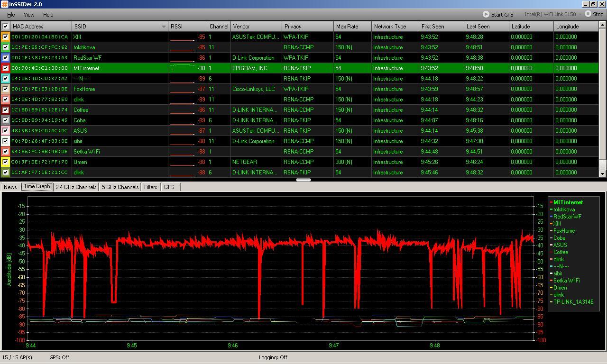Screen dimensions: 607x364
Task: Switch to the 2.4 GHz Channels tab
Action: 76,187
